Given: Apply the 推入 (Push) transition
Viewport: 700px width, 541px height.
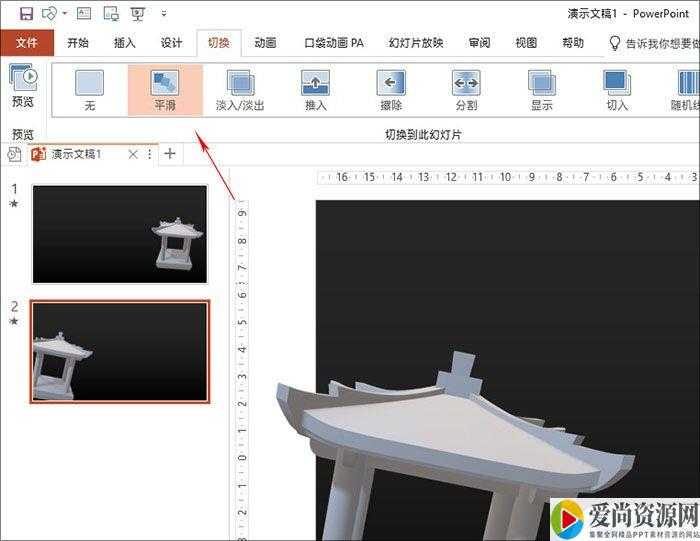Looking at the screenshot, I should [315, 89].
